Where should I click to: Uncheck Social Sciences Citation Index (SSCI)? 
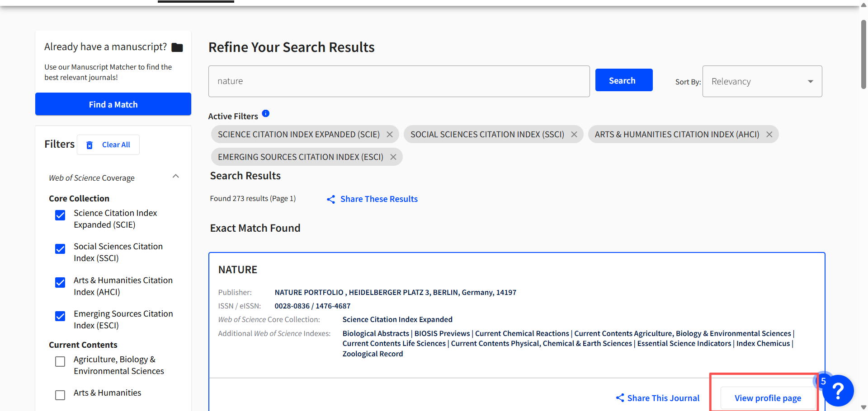click(x=60, y=249)
